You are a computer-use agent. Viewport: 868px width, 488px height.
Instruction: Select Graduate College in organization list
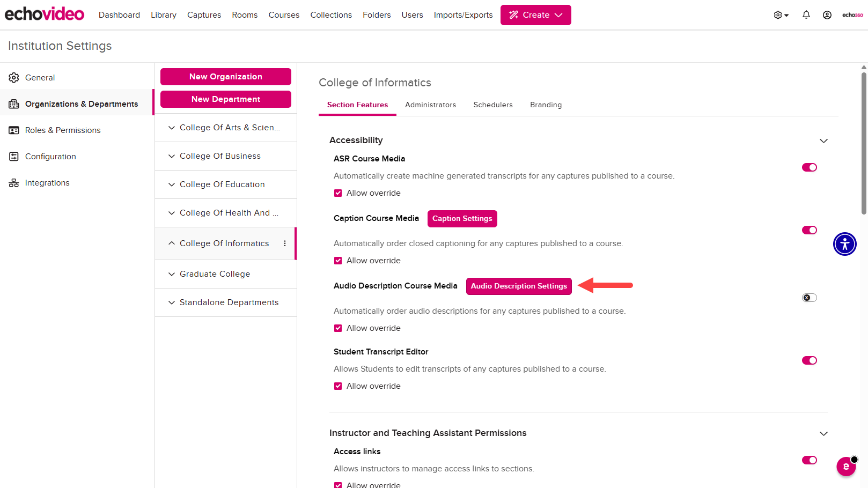coord(225,274)
